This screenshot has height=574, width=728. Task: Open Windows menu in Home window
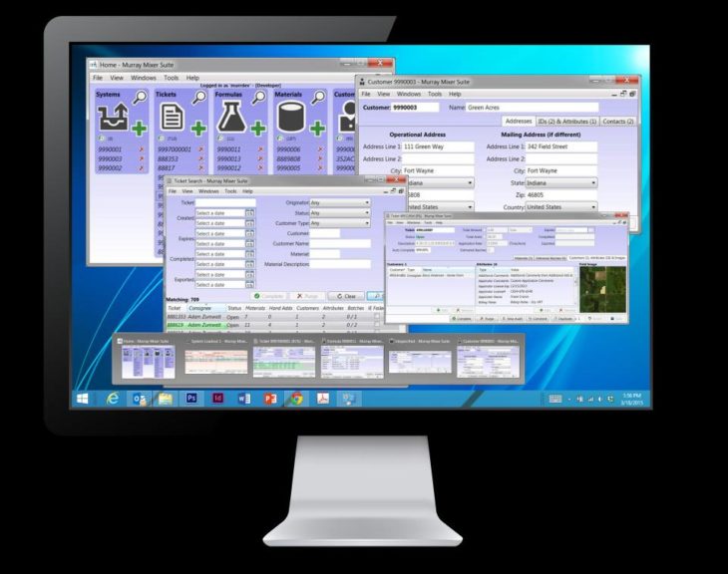[x=143, y=78]
